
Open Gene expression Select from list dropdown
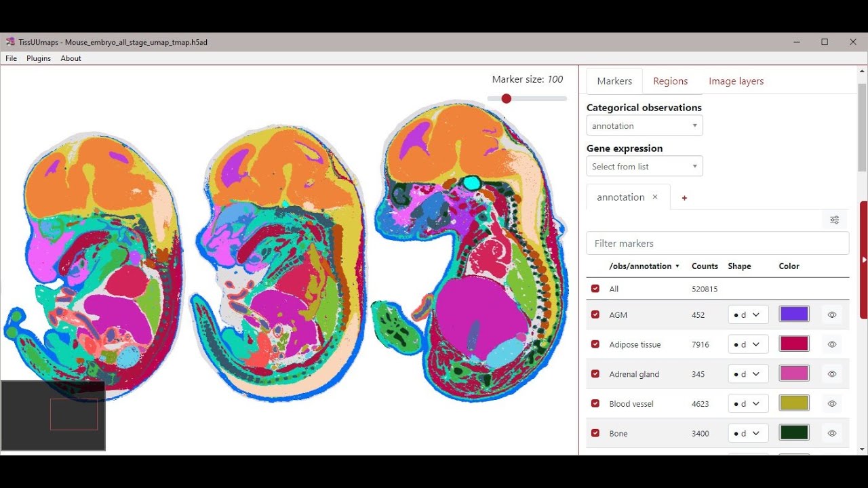coord(644,166)
